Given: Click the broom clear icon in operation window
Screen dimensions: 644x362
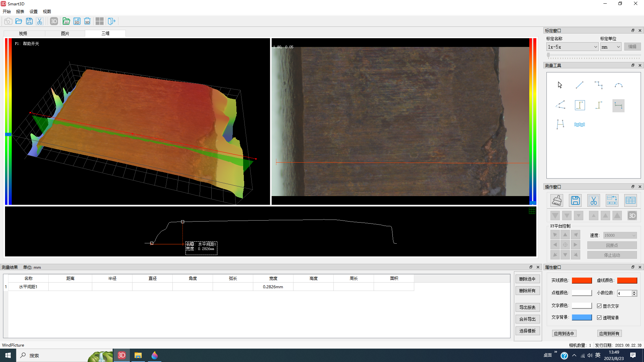Looking at the screenshot, I should point(557,200).
